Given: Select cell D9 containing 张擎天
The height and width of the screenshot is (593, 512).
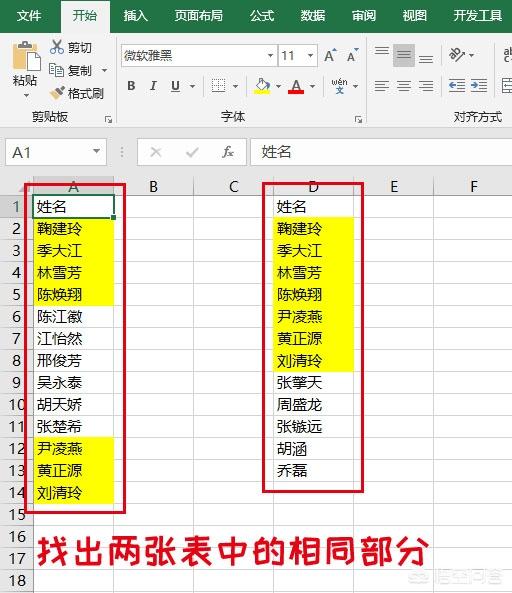Looking at the screenshot, I should pos(313,382).
